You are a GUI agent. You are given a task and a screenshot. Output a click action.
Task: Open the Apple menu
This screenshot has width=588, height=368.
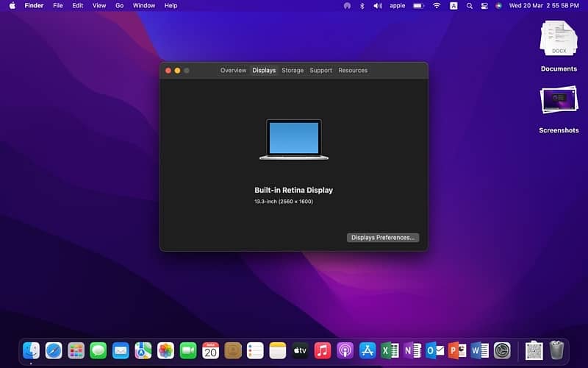coord(12,6)
